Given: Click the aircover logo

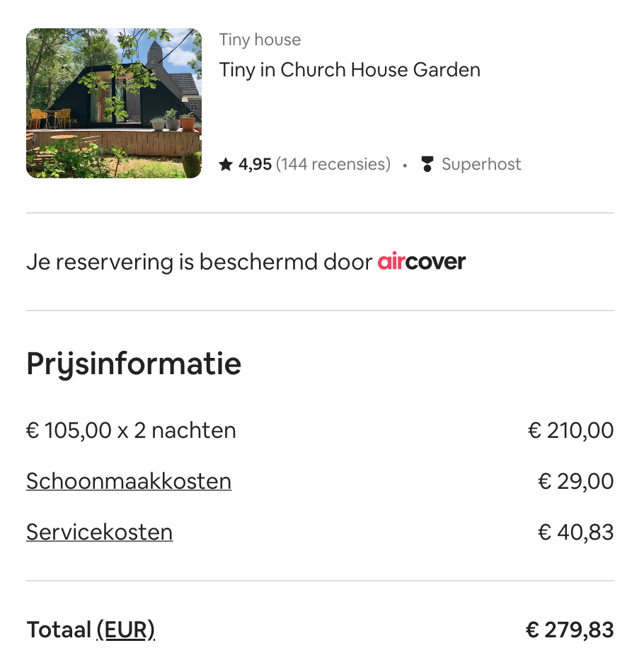Looking at the screenshot, I should click(422, 262).
